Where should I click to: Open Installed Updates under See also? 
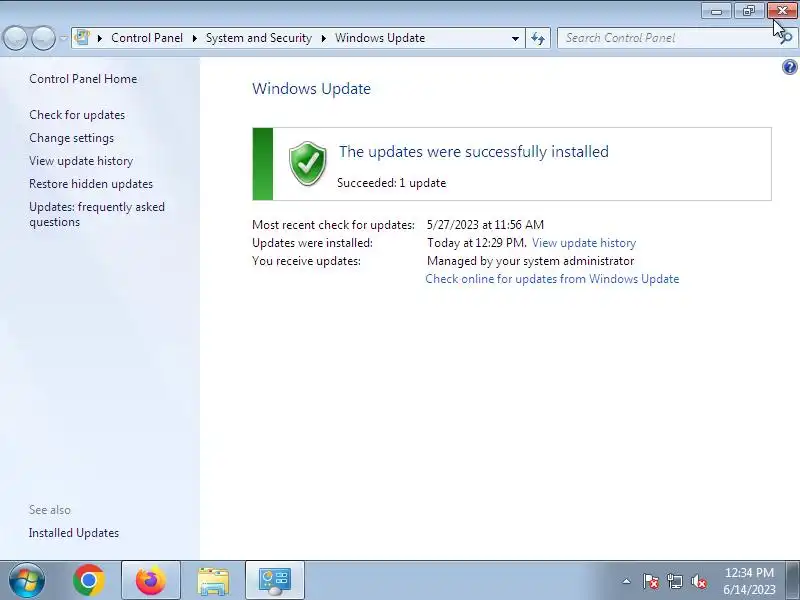[x=74, y=533]
